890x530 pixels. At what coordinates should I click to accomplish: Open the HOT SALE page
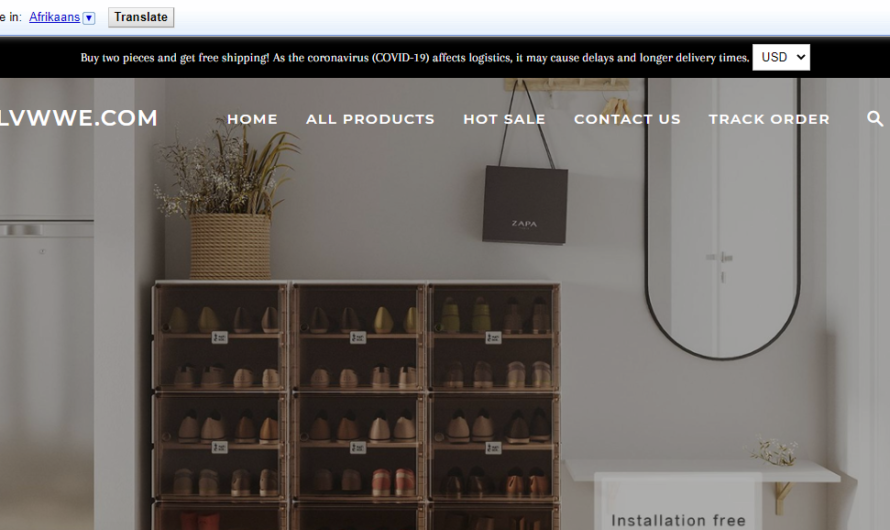pos(504,119)
